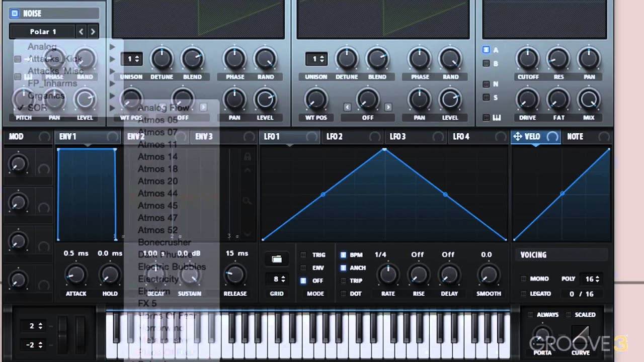The height and width of the screenshot is (362, 644).
Task: Open the Polar 1 noise preset dropdown
Action: point(43,32)
